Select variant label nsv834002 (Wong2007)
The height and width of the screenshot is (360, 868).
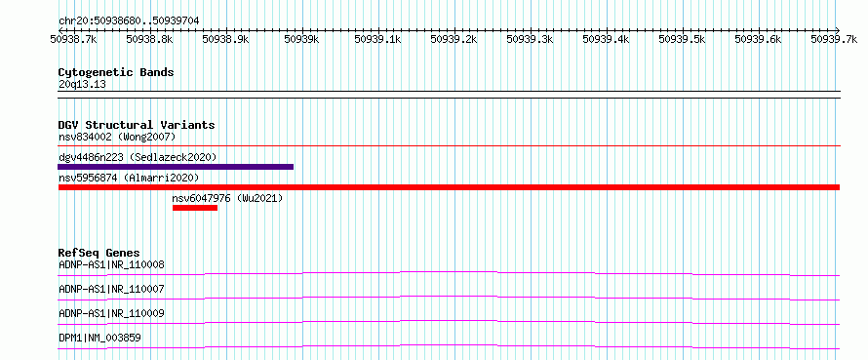(x=117, y=137)
